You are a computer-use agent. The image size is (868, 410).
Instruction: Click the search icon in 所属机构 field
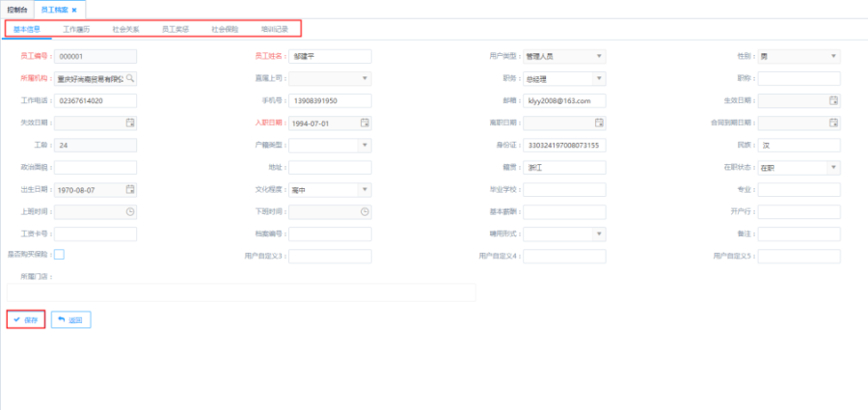click(130, 78)
